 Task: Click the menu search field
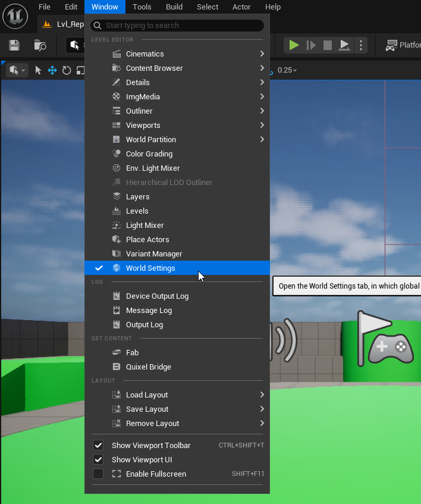177,26
